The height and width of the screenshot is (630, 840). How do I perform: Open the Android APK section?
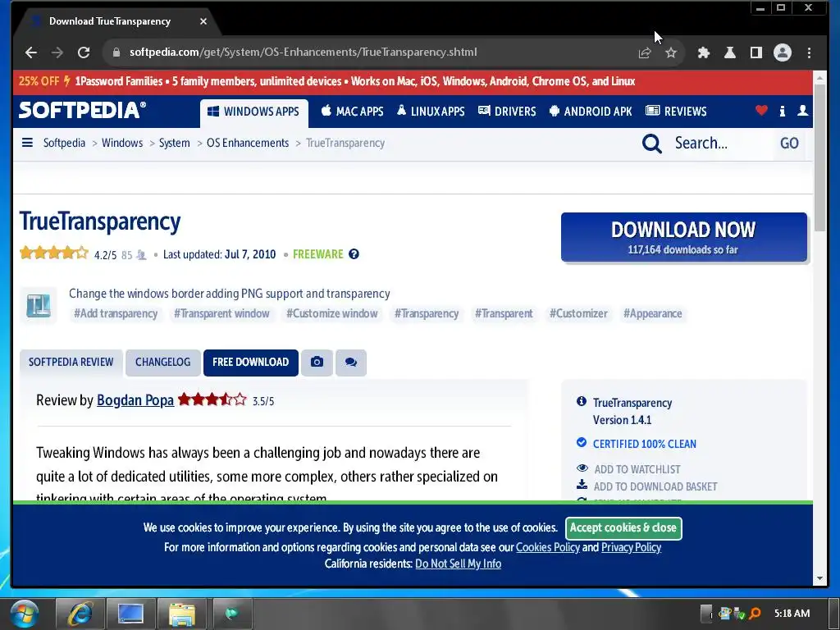point(591,112)
